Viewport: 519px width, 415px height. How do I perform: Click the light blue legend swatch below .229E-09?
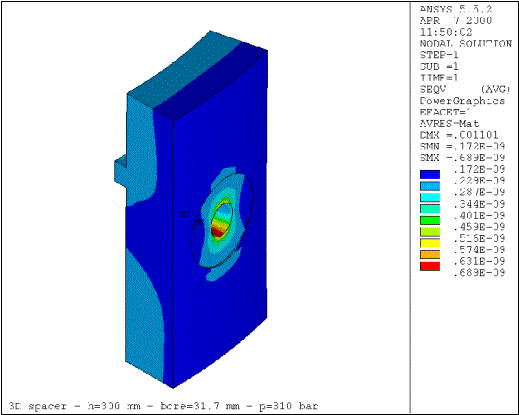(430, 186)
